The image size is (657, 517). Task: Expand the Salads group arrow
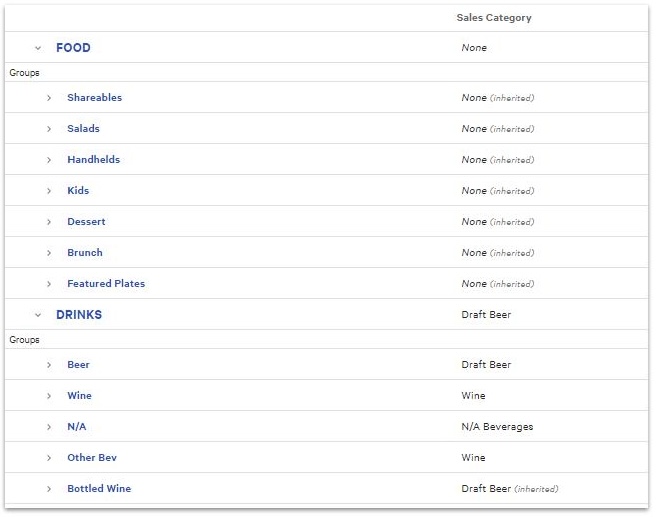pyautogui.click(x=49, y=129)
